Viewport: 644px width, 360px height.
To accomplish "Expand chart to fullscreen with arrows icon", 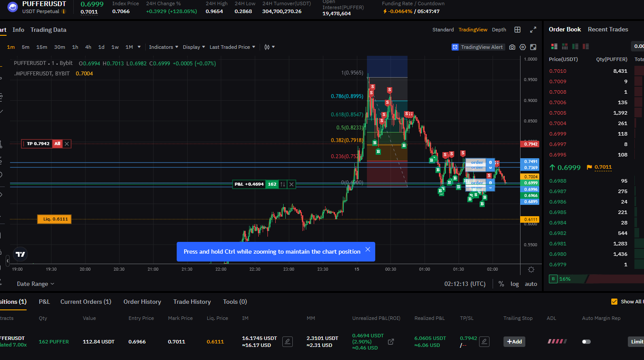I will point(533,30).
